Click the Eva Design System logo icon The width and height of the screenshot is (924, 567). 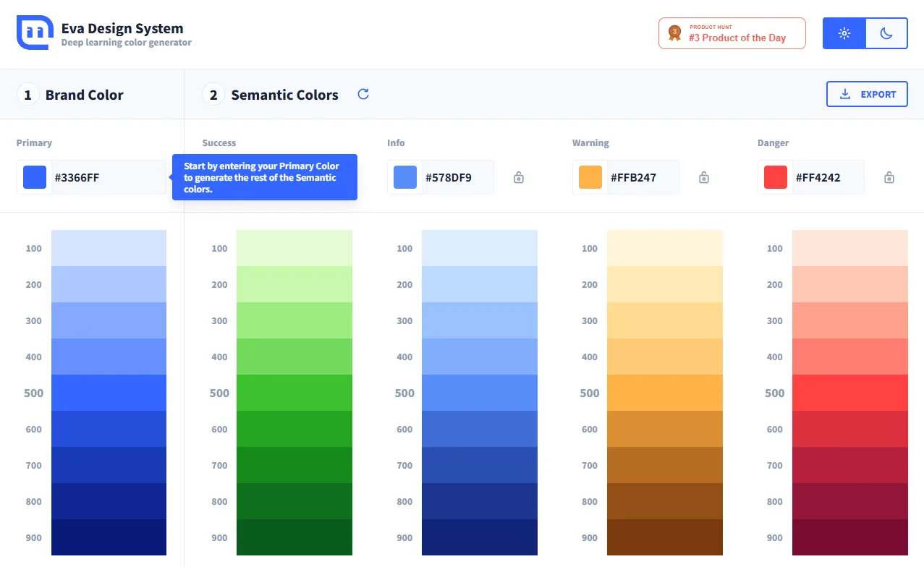(x=35, y=33)
